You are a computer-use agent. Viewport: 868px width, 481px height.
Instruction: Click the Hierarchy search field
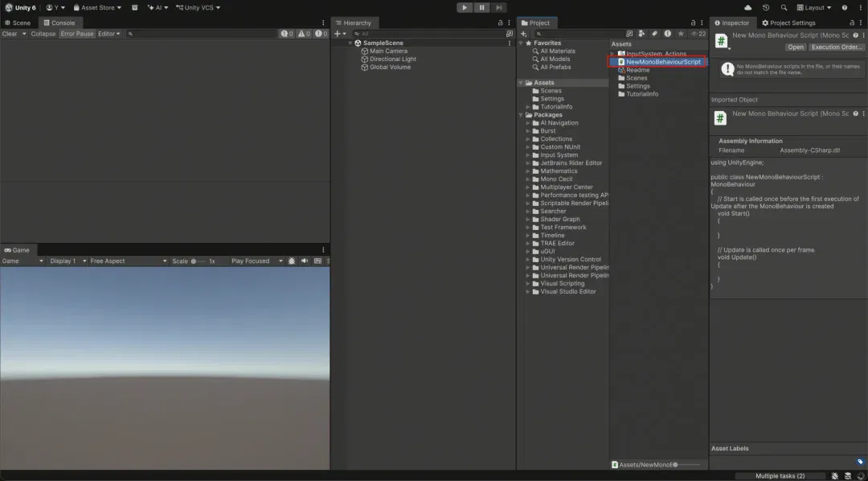tap(428, 34)
